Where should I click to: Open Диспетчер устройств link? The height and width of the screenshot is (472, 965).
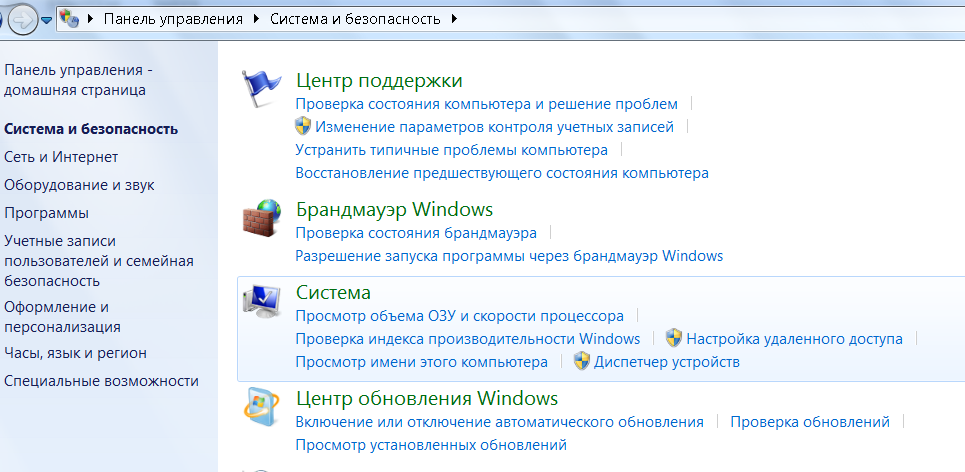pos(667,362)
